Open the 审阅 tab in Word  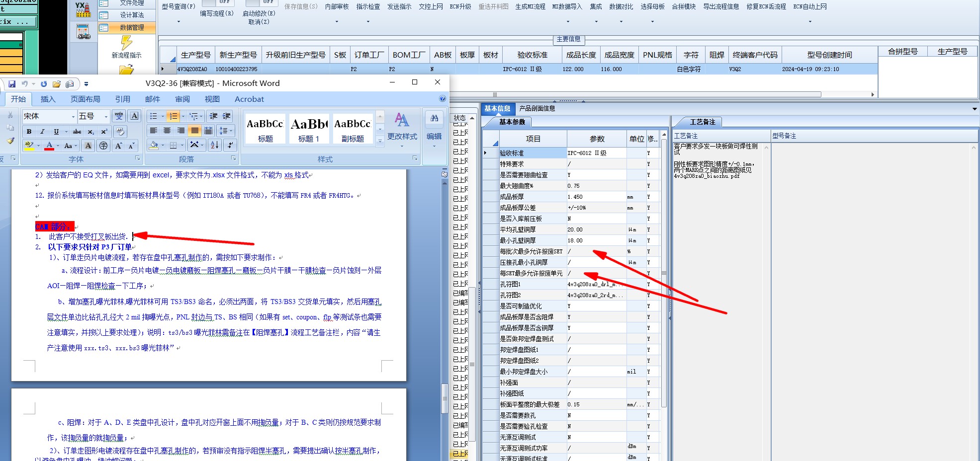click(x=182, y=99)
